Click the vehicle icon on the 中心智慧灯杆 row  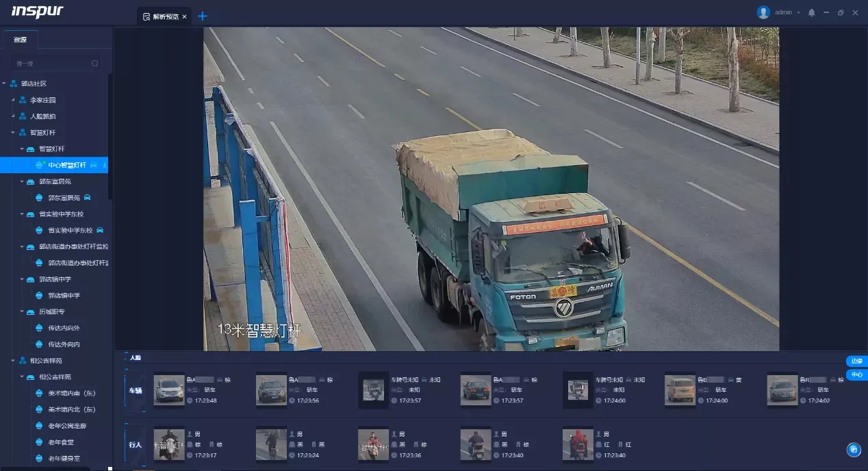click(94, 165)
